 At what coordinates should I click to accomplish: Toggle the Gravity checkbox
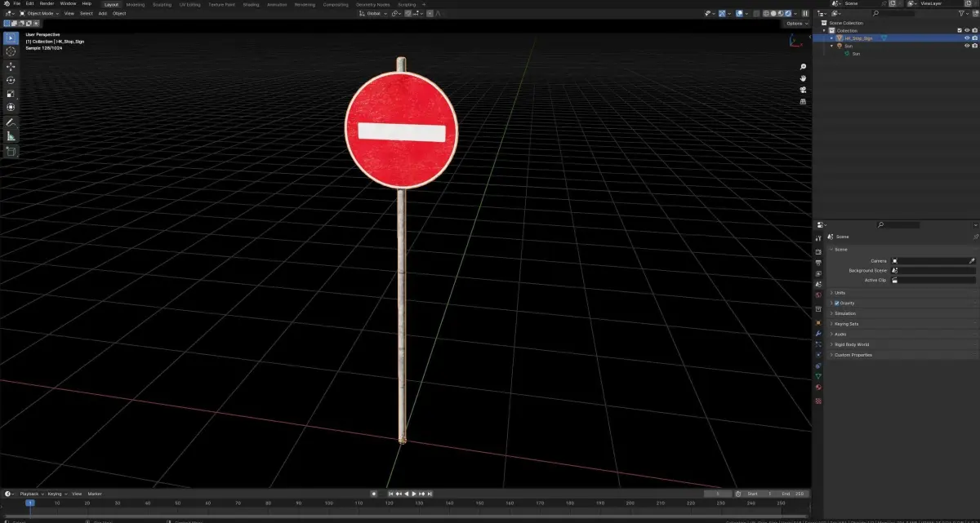coord(836,303)
